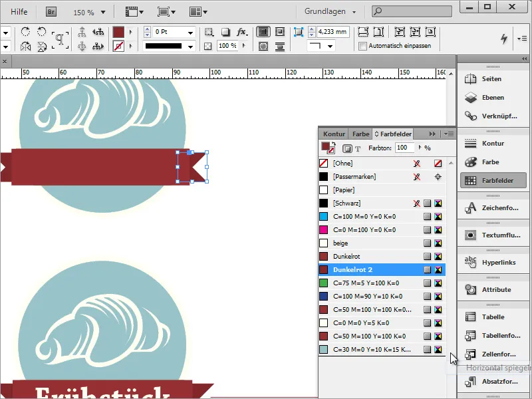Select beige swatch
Image resolution: width=532 pixels, height=399 pixels.
[x=382, y=243]
